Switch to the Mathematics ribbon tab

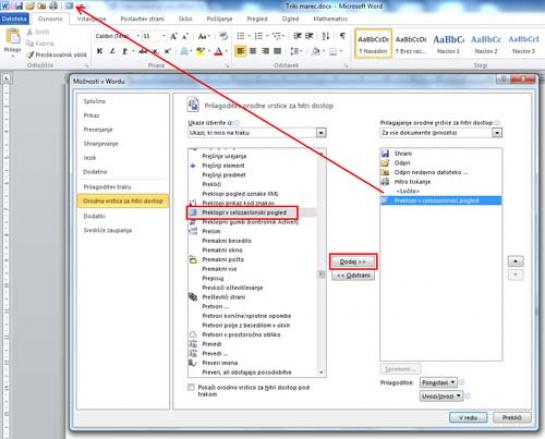pos(331,19)
